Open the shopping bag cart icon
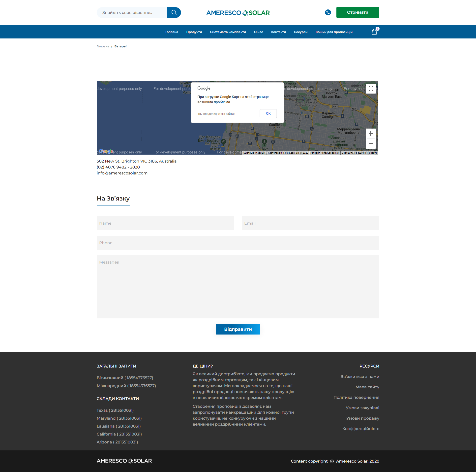The width and height of the screenshot is (476, 472). coord(374,32)
